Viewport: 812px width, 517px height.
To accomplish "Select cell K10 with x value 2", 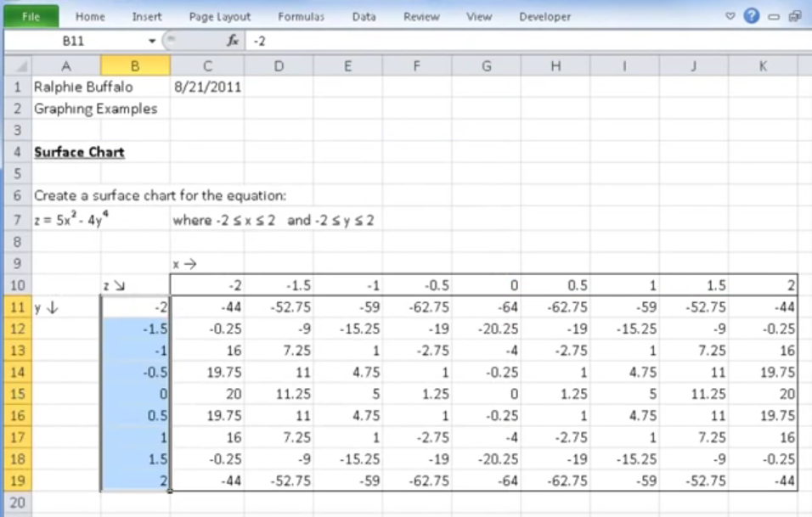I will 763,286.
